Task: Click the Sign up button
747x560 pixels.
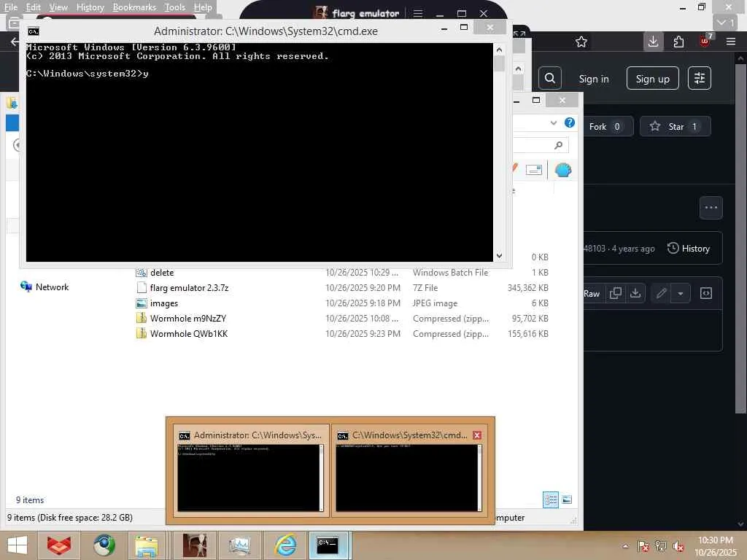Action: (x=652, y=79)
